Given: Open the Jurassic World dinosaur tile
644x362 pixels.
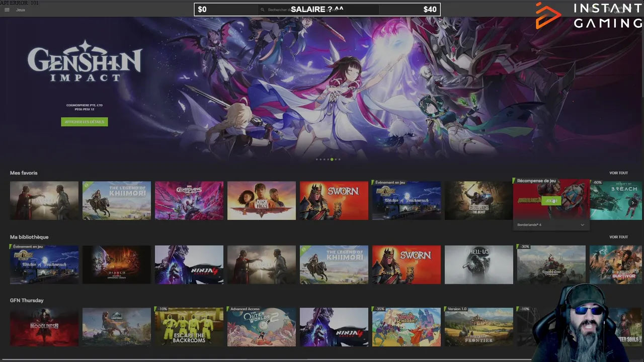Looking at the screenshot, I should [x=117, y=327].
